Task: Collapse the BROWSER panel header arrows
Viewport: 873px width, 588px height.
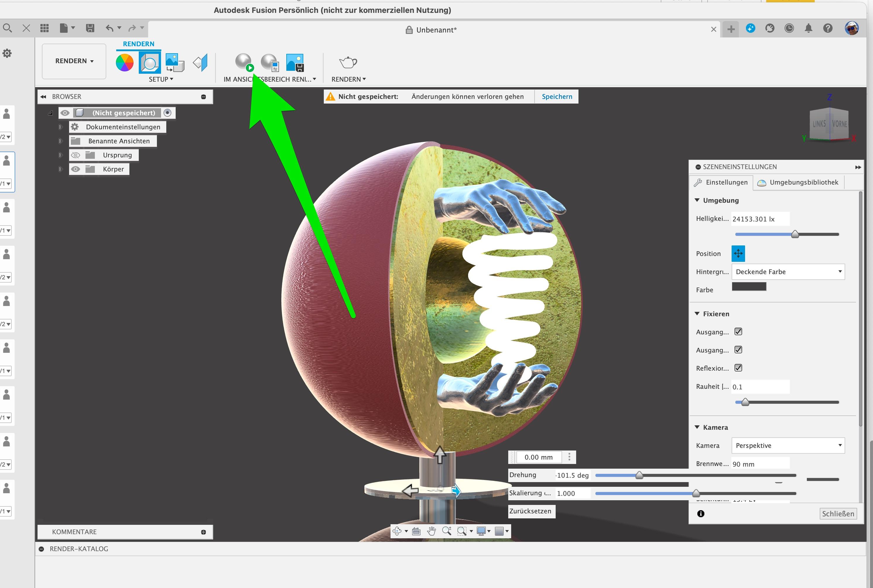Action: 44,97
